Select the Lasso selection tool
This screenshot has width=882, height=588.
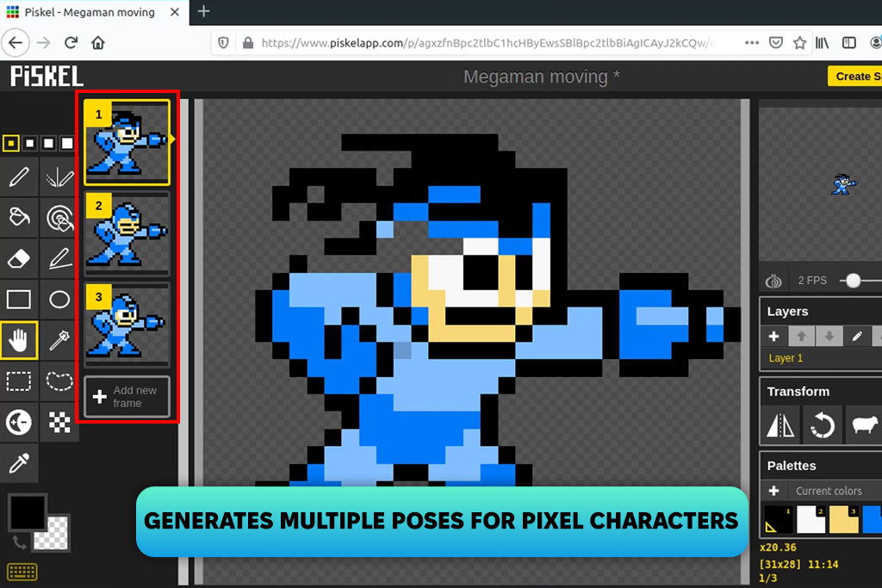click(59, 381)
